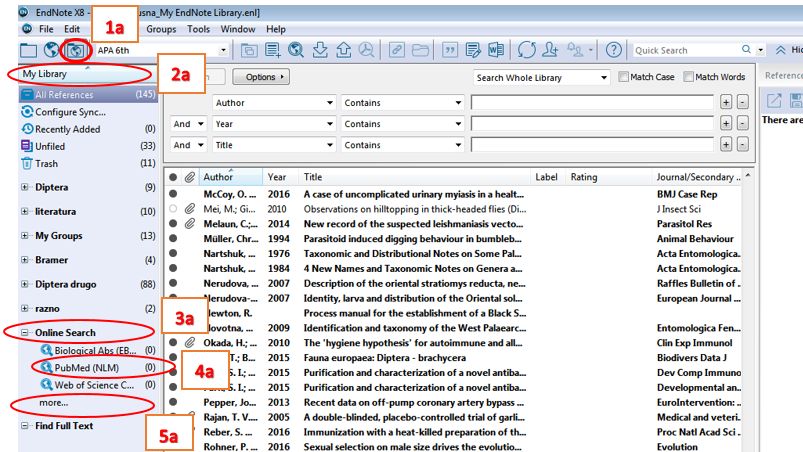Click paperclip icon on Mei, M. row
Viewport: 803px width, 452px height.
coord(189,209)
